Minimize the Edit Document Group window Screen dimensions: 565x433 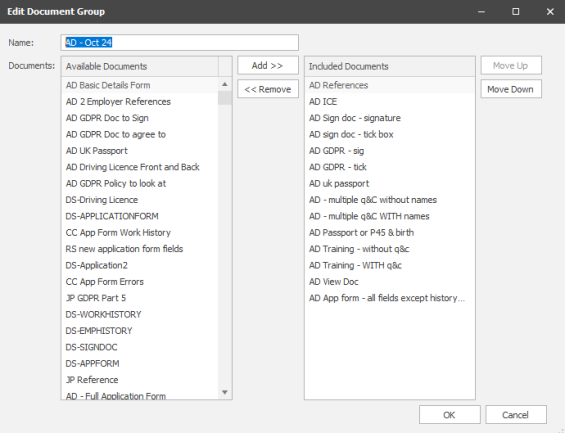(x=481, y=12)
